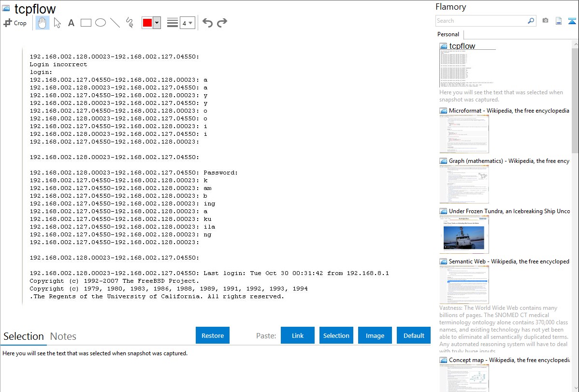Click the scroll up arrow of snapshot list
Viewport: 579px width, 392px height.
tap(575, 44)
